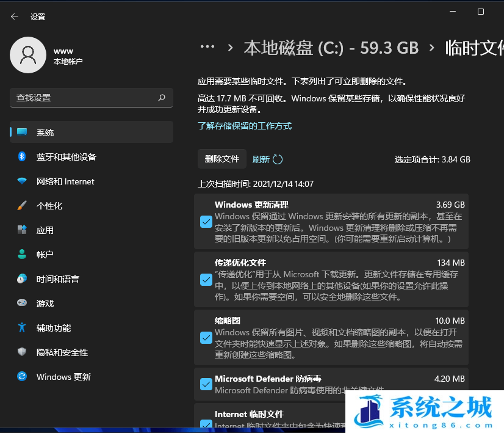
Task: Click the 时间和语言 clock icon
Action: [x=23, y=279]
